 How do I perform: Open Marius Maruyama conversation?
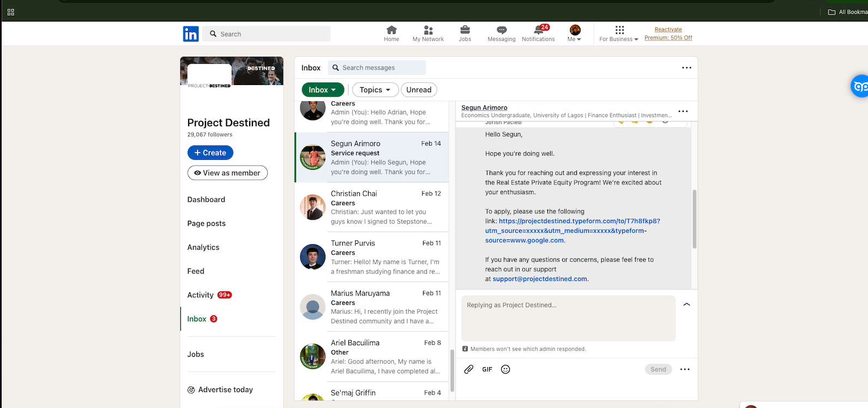tap(372, 307)
